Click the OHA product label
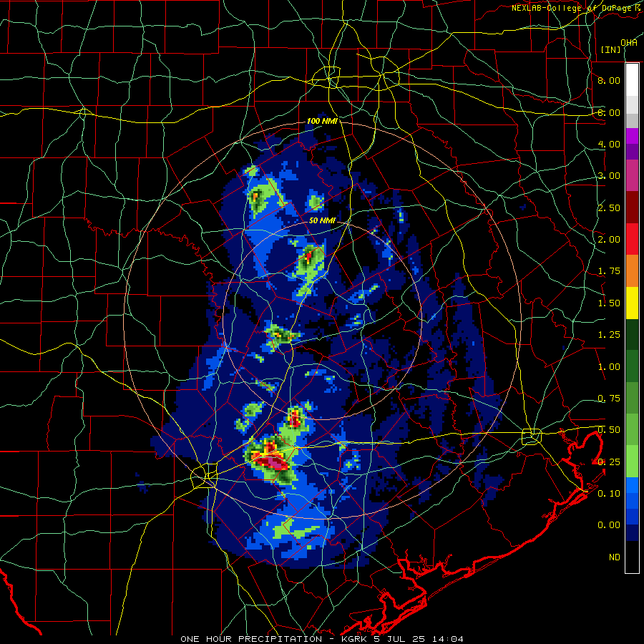Screen dimensions: 644x644 point(629,42)
